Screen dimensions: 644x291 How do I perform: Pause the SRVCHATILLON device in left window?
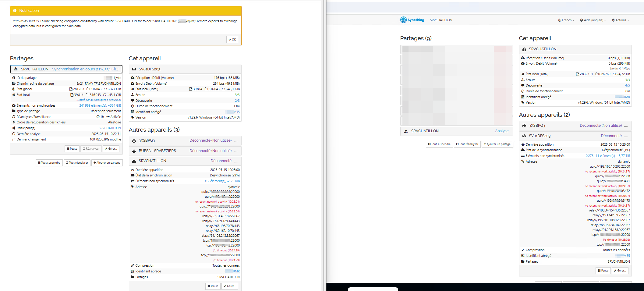click(213, 286)
